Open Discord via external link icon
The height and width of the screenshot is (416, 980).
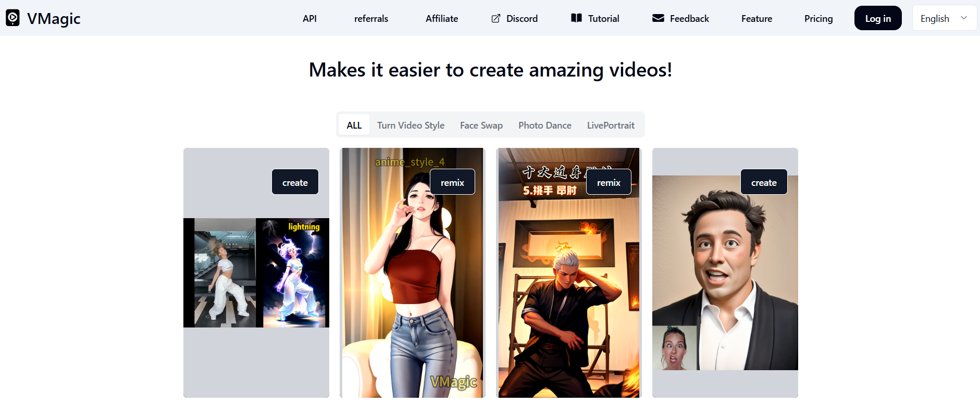(496, 18)
